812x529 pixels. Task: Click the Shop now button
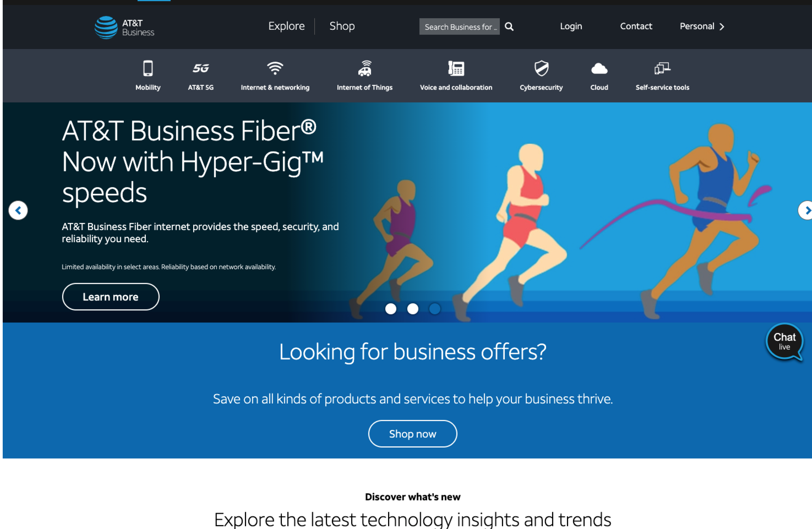[412, 434]
